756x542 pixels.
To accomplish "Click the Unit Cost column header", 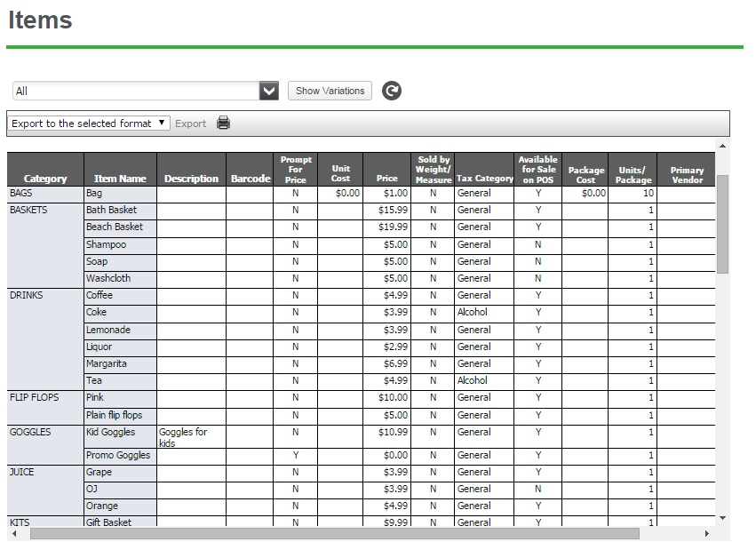I will 340,170.
